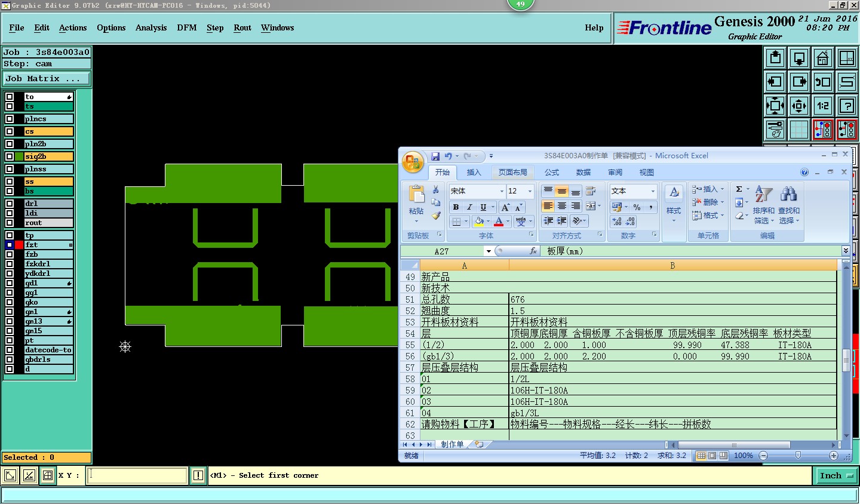The width and height of the screenshot is (860, 504).
Task: Expand the Excel formula bar
Action: pyautogui.click(x=846, y=251)
